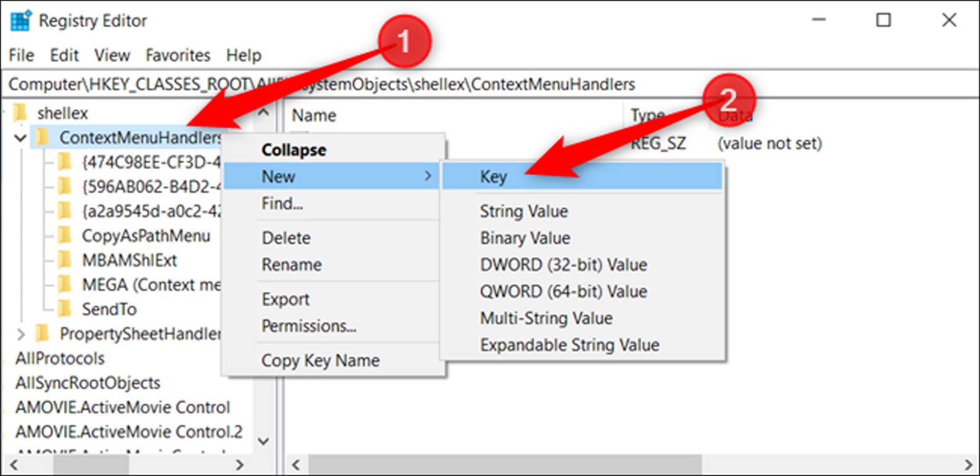Click the Registry Editor app icon
980x476 pixels.
[20, 20]
